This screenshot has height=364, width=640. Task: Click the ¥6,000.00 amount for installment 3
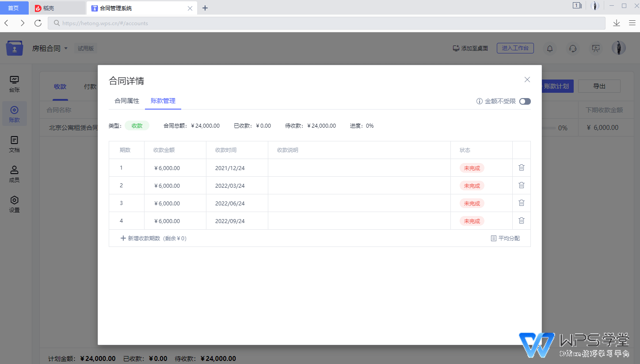tap(167, 203)
